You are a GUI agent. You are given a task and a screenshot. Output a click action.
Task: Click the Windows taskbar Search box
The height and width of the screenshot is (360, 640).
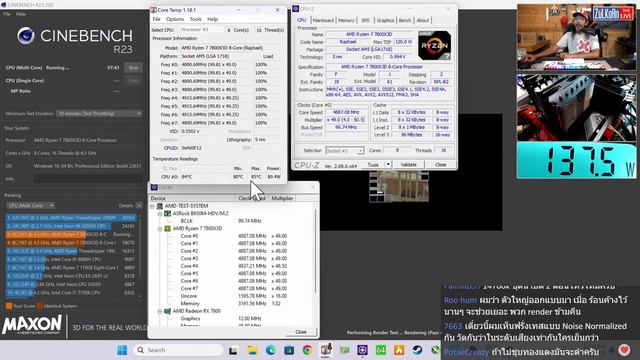[178, 350]
